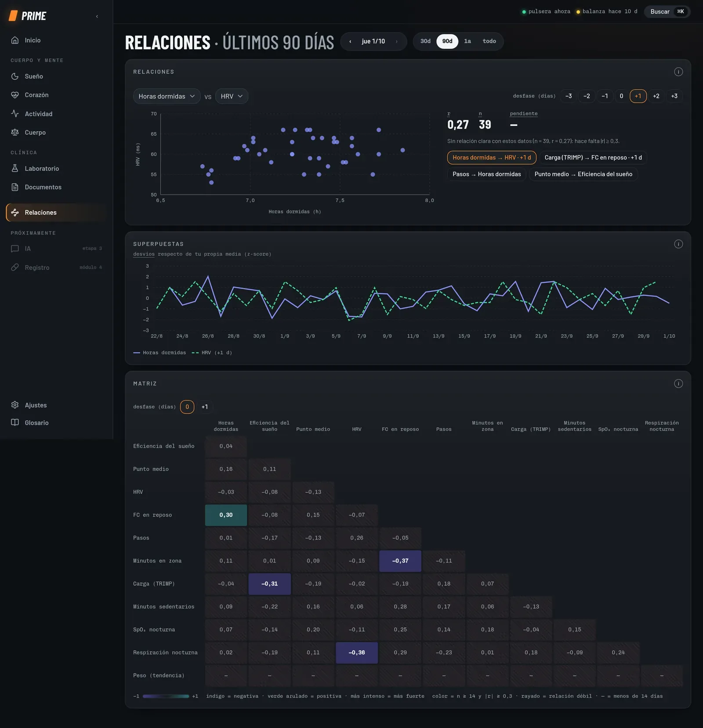
Task: Go to previous date with left arrow
Action: tap(350, 41)
